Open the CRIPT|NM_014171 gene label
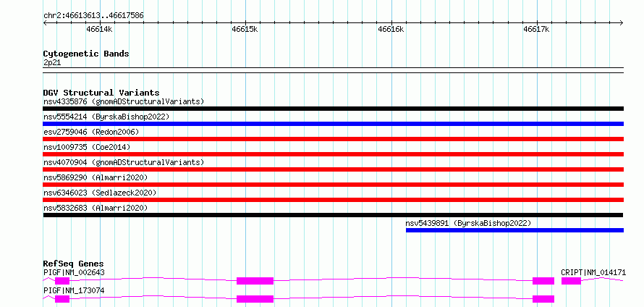This screenshot has width=644, height=307. [593, 272]
